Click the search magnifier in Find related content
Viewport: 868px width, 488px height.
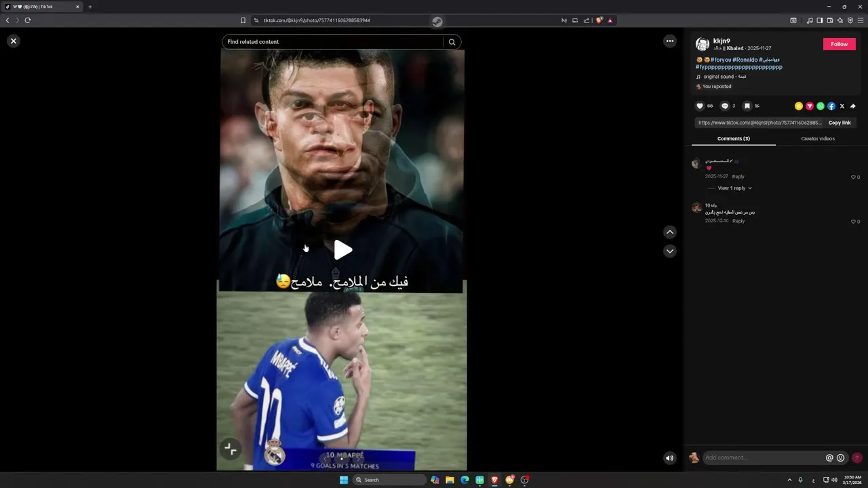click(452, 42)
